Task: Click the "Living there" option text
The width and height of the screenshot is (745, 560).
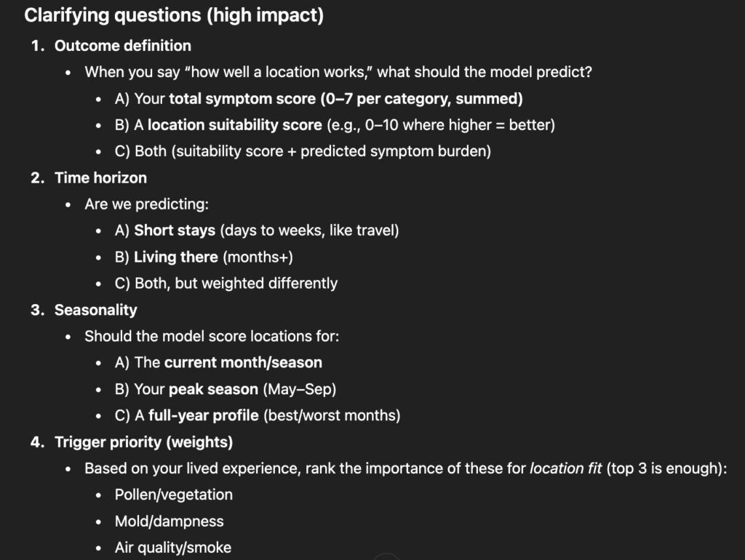Action: [175, 257]
